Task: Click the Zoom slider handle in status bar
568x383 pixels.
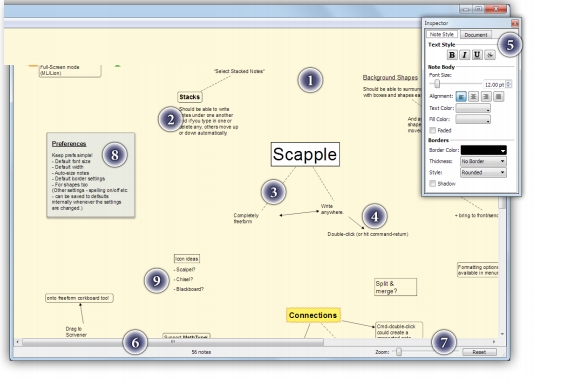Action: [x=399, y=352]
